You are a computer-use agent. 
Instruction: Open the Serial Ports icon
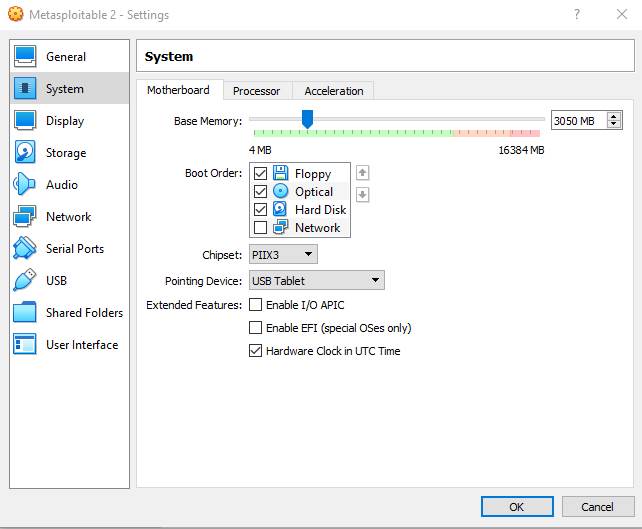[26, 249]
